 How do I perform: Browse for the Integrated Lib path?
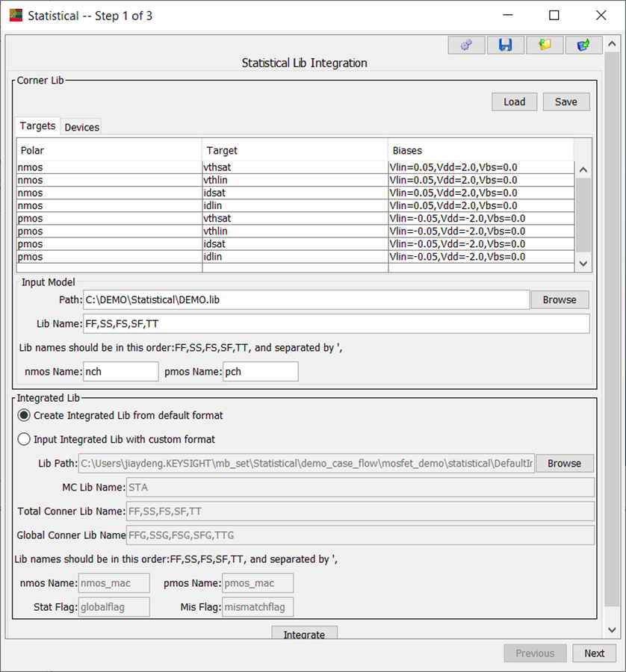(x=564, y=463)
